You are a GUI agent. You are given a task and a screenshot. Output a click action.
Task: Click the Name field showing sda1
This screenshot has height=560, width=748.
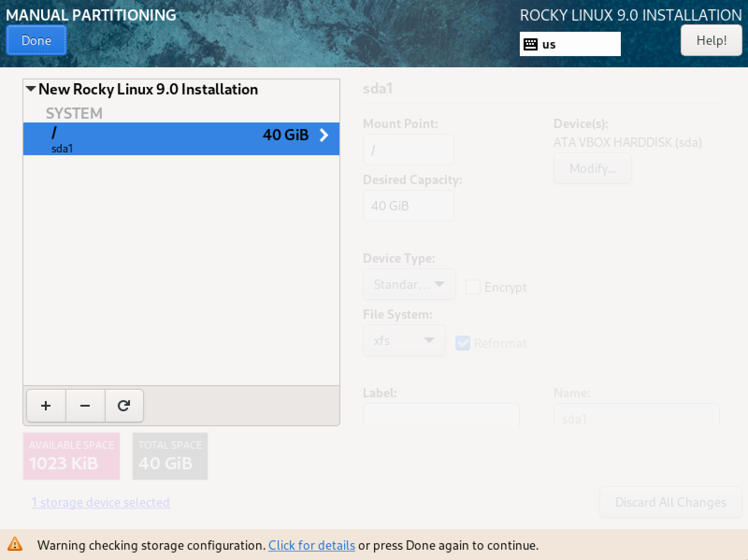(x=636, y=415)
